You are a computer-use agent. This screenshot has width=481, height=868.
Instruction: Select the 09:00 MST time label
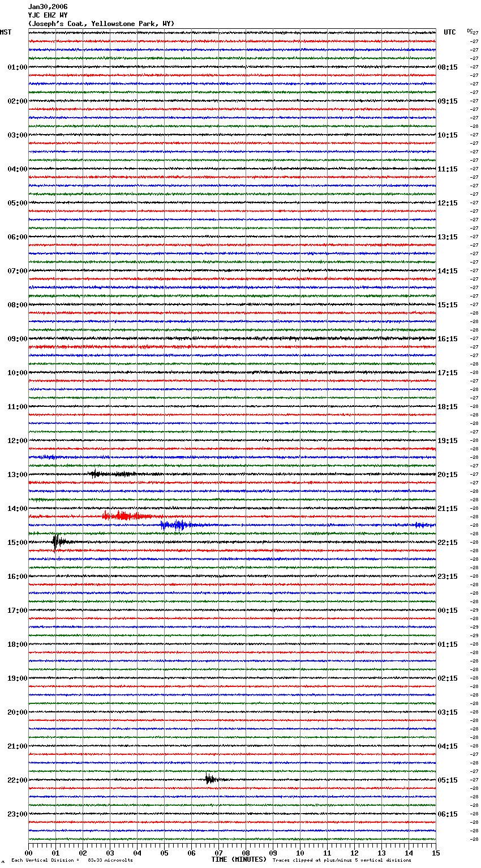tap(18, 339)
